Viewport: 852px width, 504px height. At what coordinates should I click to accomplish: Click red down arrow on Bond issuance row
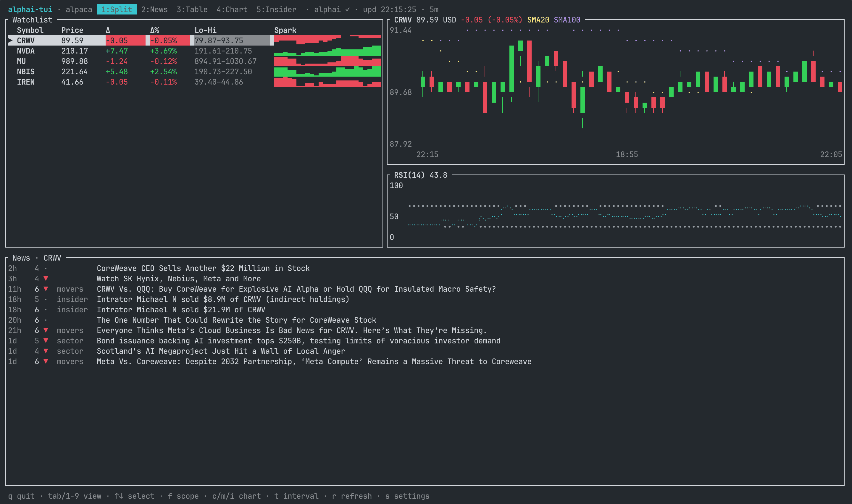point(46,341)
